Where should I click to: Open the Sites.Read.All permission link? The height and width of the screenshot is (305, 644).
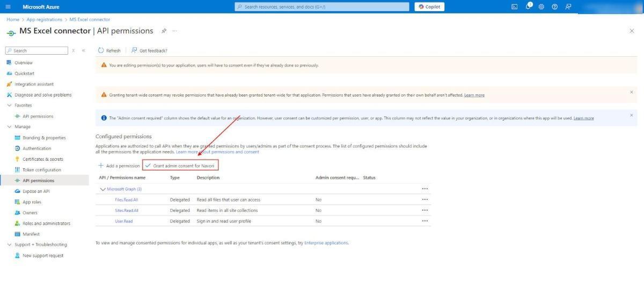[x=127, y=210]
